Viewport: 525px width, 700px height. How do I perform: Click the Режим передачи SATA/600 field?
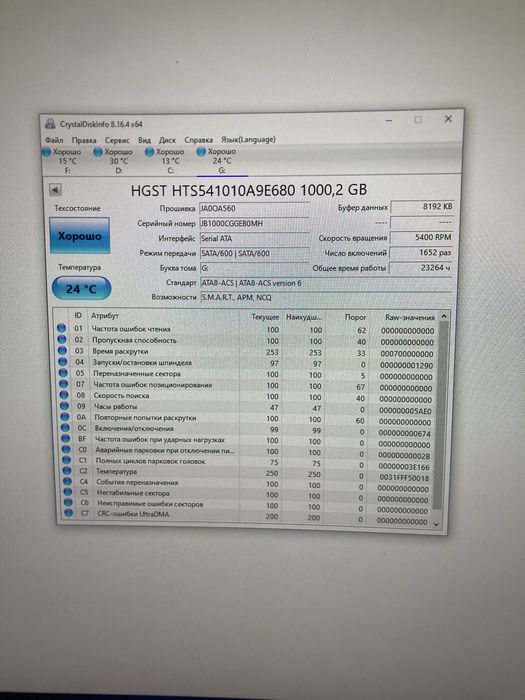254,254
